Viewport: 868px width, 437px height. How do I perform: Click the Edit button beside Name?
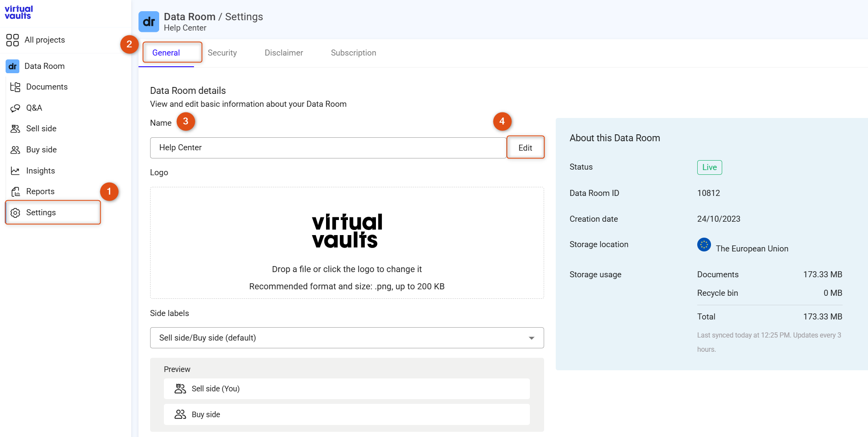tap(525, 148)
